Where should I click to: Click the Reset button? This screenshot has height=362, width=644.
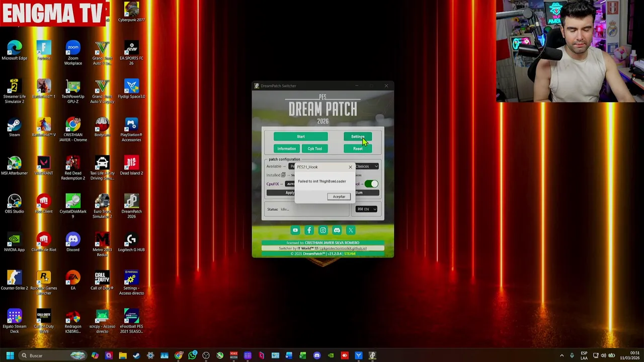358,149
